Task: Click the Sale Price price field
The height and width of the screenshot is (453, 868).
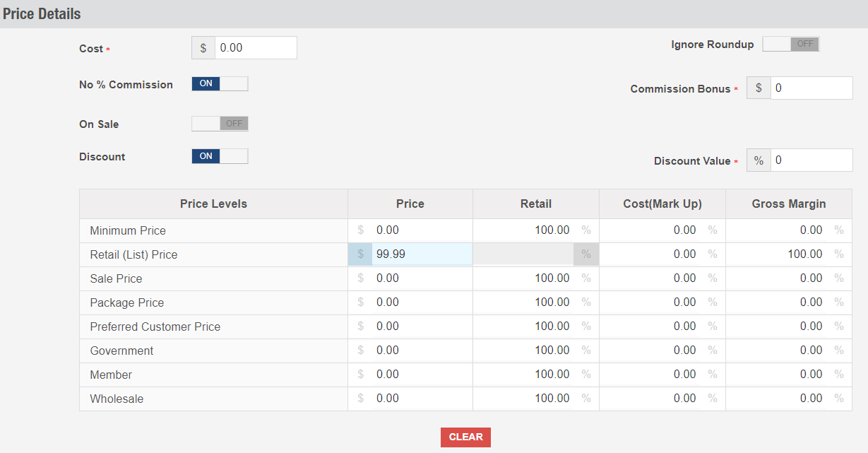Action: click(422, 278)
